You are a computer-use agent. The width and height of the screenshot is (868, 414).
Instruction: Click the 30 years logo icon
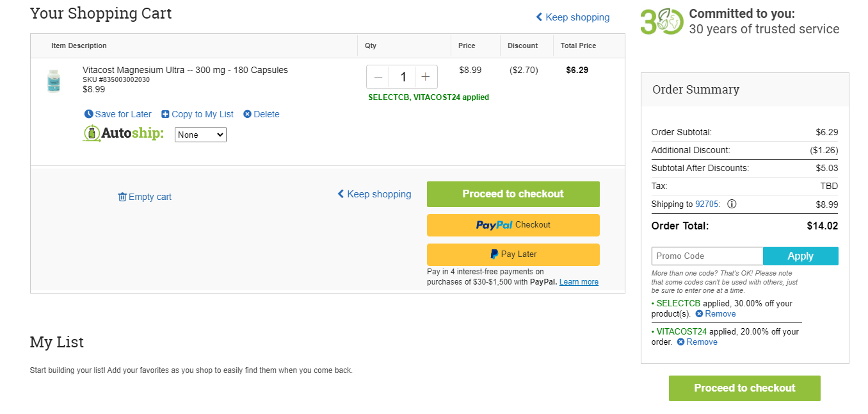click(662, 21)
